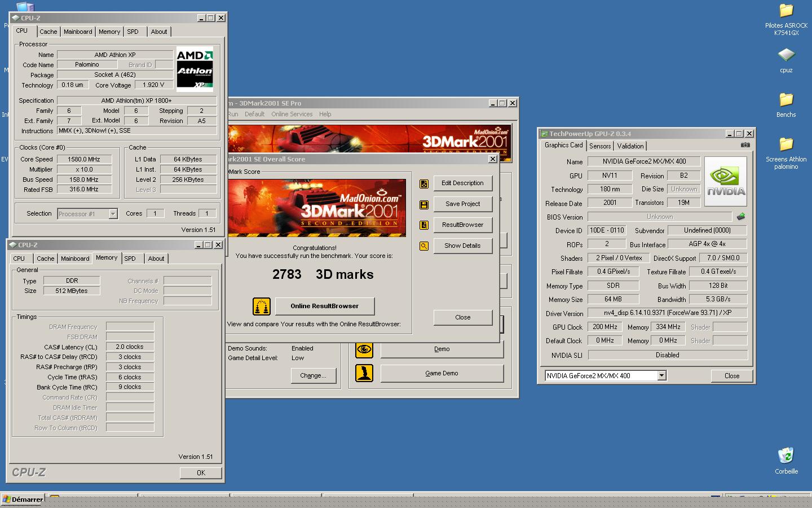Image resolution: width=812 pixels, height=508 pixels.
Task: Click the Bus Interface AGP 4x field
Action: (x=707, y=244)
